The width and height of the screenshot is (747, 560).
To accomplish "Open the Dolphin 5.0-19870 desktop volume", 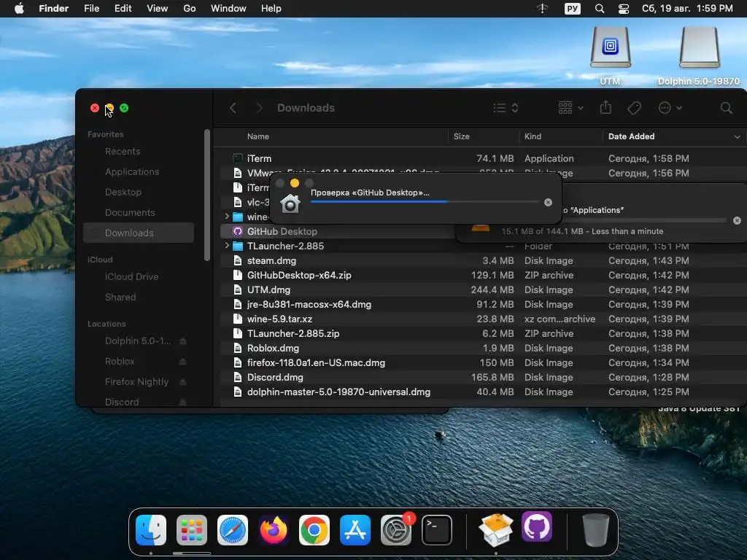I will (699, 55).
